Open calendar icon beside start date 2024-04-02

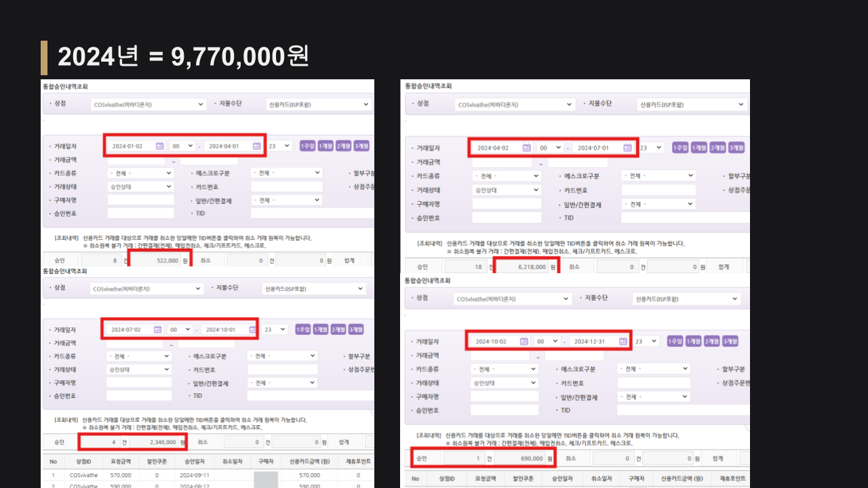[526, 148]
